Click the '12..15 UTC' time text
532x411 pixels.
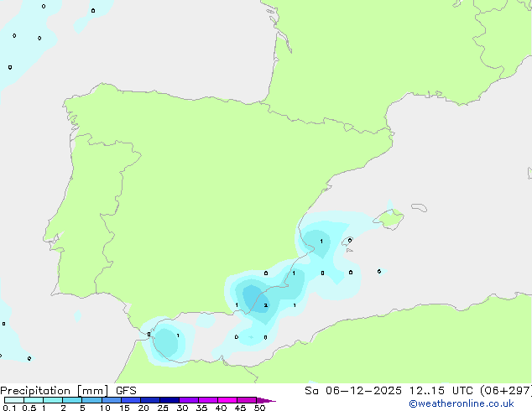tap(441, 391)
